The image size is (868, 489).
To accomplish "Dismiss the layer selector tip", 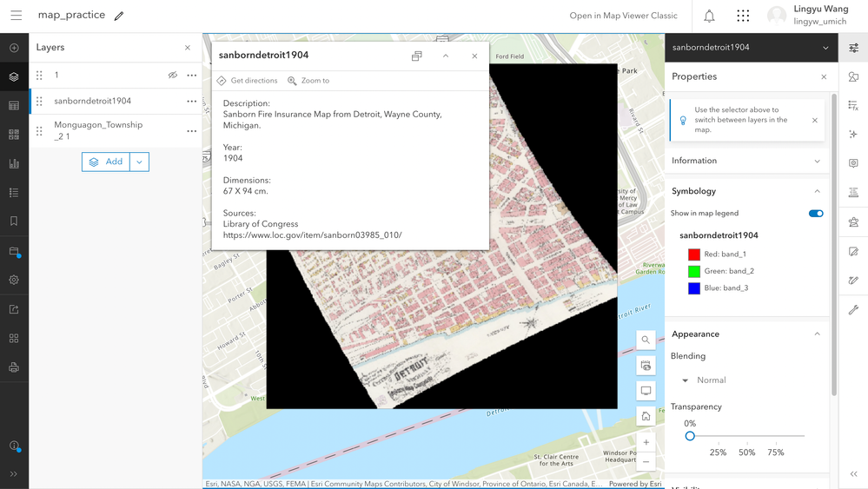I will coord(815,120).
